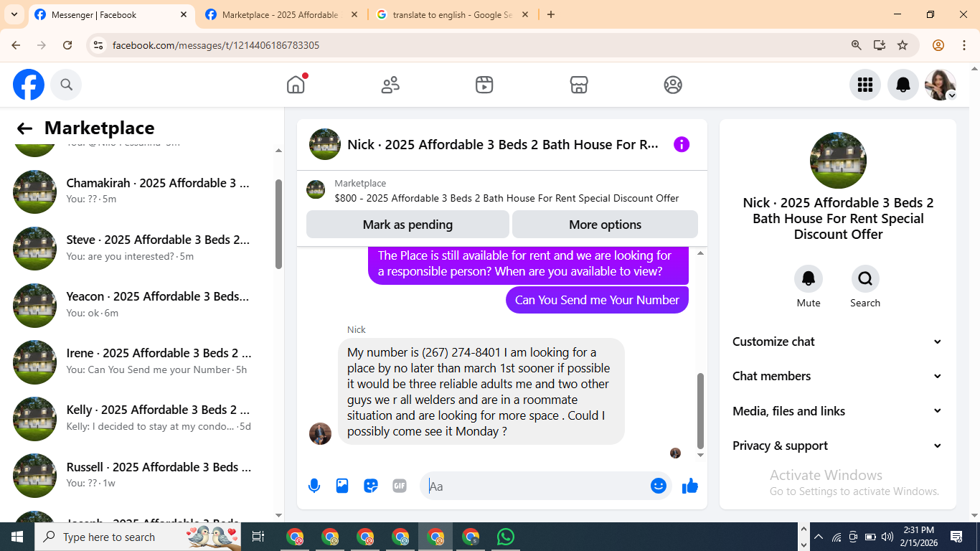Open the Facebook menu grid icon
Image resolution: width=980 pixels, height=551 pixels.
coord(865,85)
